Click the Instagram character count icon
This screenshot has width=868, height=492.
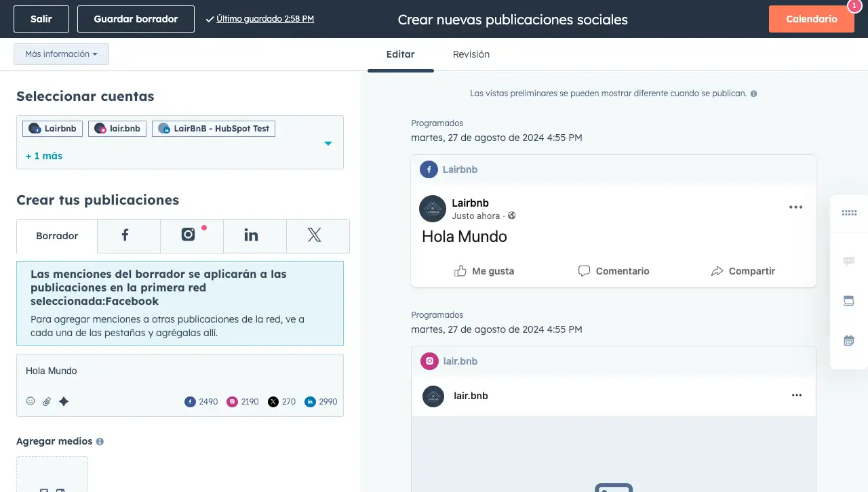pyautogui.click(x=232, y=402)
